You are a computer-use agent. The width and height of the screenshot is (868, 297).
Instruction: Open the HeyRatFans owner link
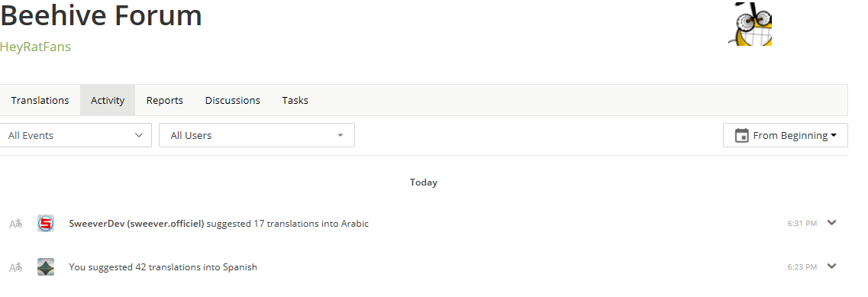click(x=35, y=47)
